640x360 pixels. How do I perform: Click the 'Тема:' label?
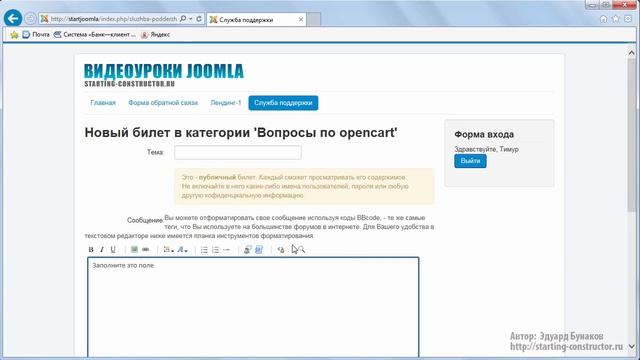(x=156, y=152)
